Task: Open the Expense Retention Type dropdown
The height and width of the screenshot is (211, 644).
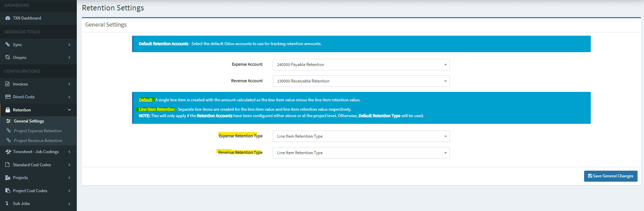Action: click(361, 136)
